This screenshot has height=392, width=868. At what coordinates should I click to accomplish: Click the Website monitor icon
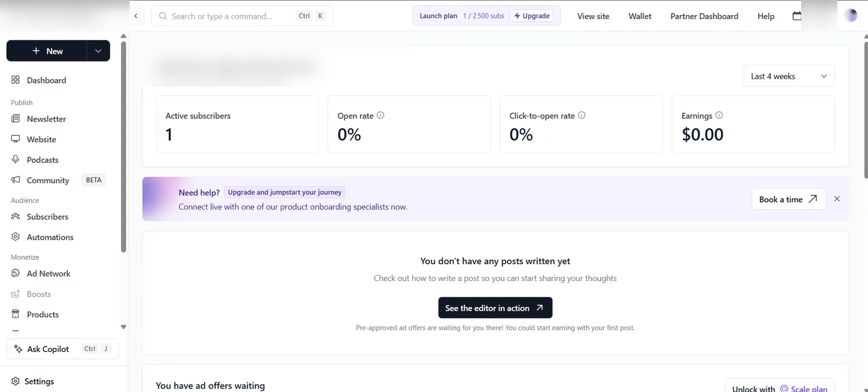(16, 139)
